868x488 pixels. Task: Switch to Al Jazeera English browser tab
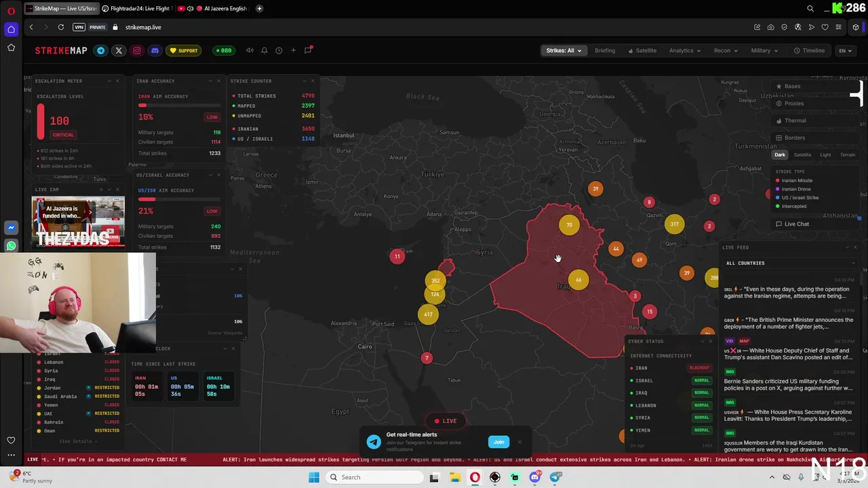pyautogui.click(x=224, y=9)
